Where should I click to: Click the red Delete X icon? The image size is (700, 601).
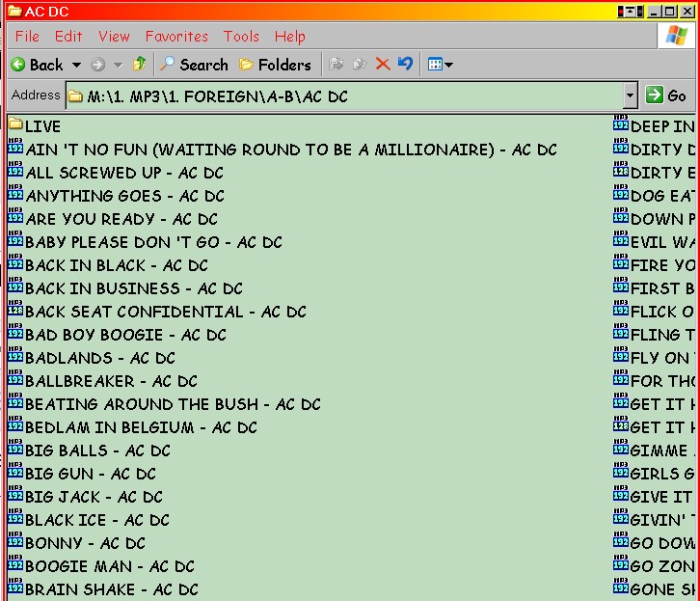(383, 65)
